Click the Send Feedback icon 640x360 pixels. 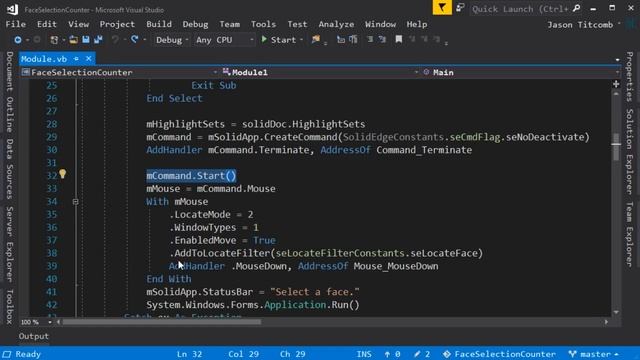tap(460, 7)
